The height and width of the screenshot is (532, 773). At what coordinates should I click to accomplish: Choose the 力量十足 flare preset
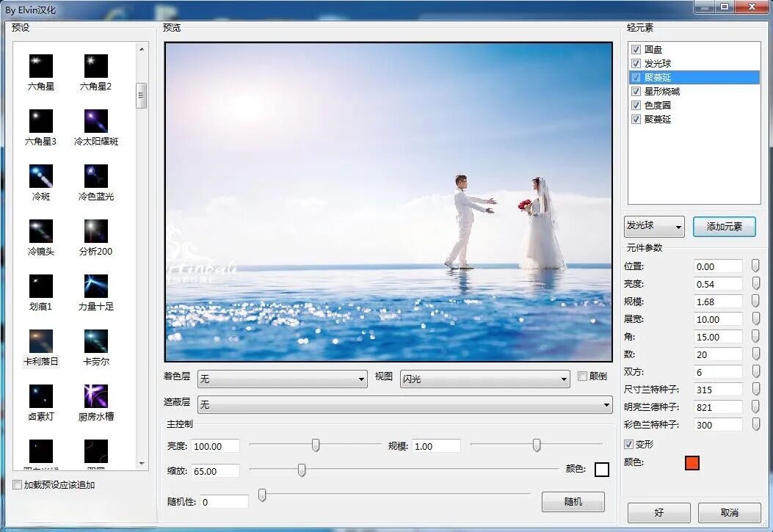click(95, 286)
